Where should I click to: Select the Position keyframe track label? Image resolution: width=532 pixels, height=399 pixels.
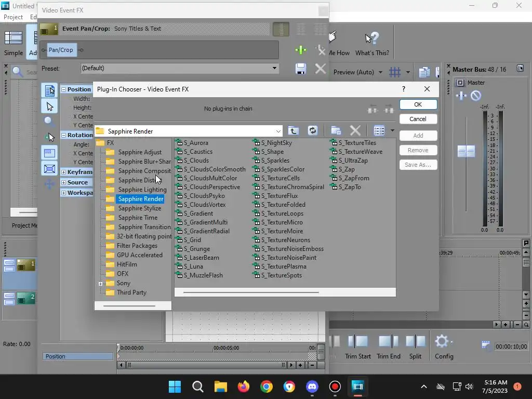pos(78,356)
